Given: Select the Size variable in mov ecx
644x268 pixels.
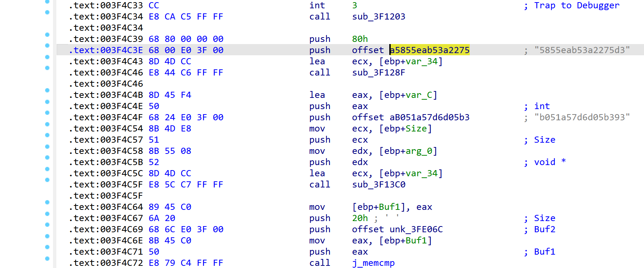Looking at the screenshot, I should coord(416,129).
